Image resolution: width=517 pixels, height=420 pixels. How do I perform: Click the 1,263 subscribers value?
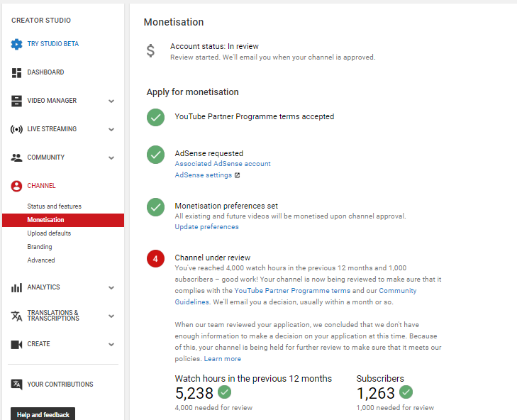pos(376,393)
